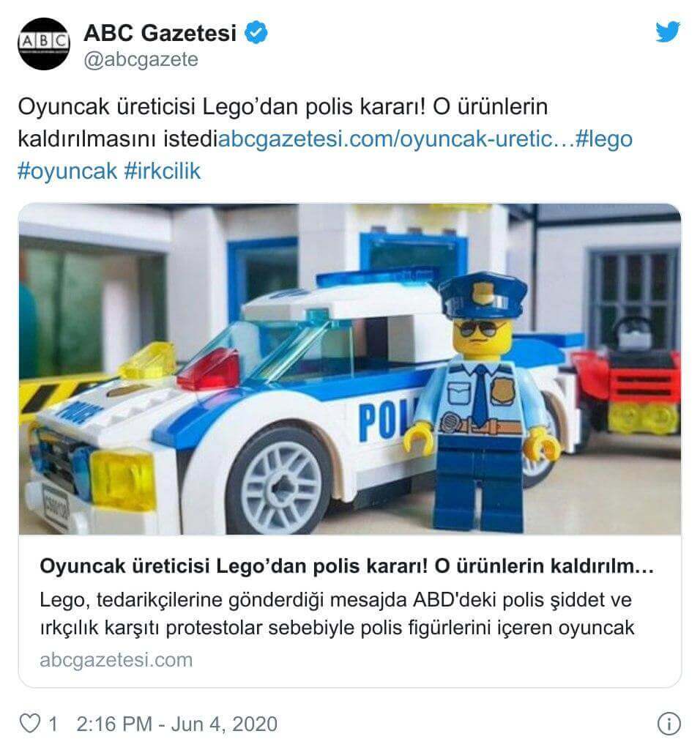This screenshot has height=753, width=700.
Task: Click the tweet text about Lego polis kararı
Action: point(283,122)
